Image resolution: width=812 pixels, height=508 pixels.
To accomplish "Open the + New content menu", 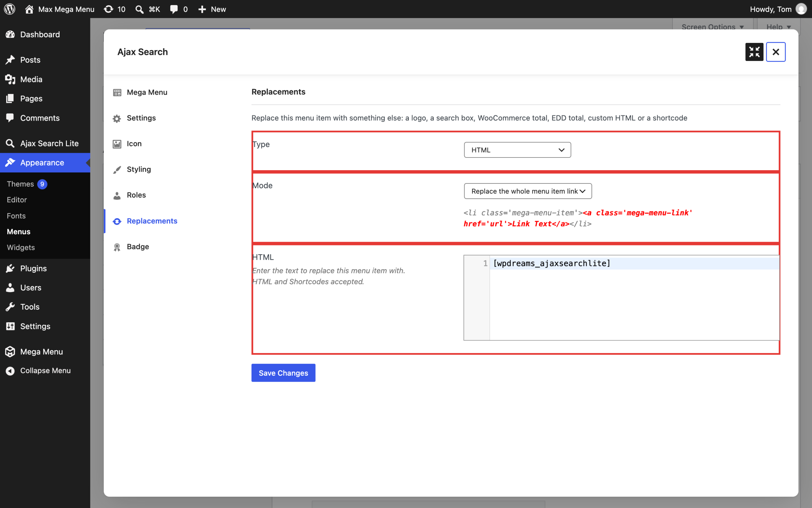I will point(212,9).
